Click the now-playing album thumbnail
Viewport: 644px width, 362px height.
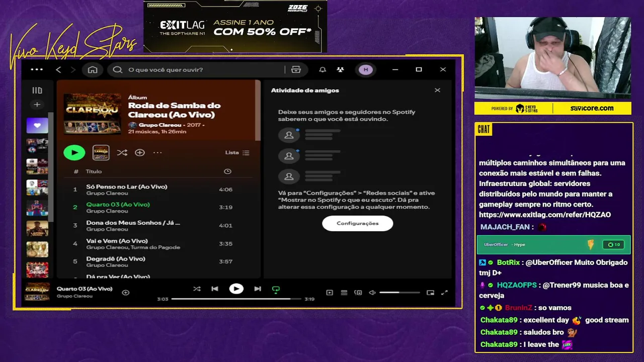coord(37,292)
